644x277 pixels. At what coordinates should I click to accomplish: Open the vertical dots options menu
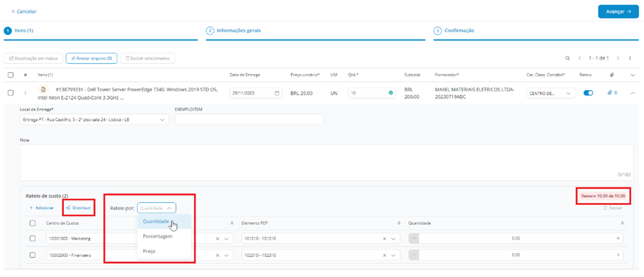630,58
